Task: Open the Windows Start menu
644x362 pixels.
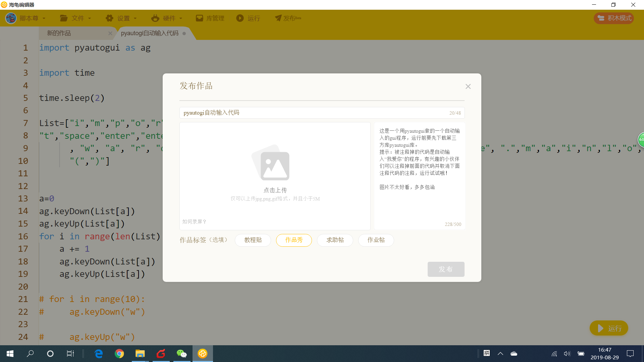Action: (10, 354)
